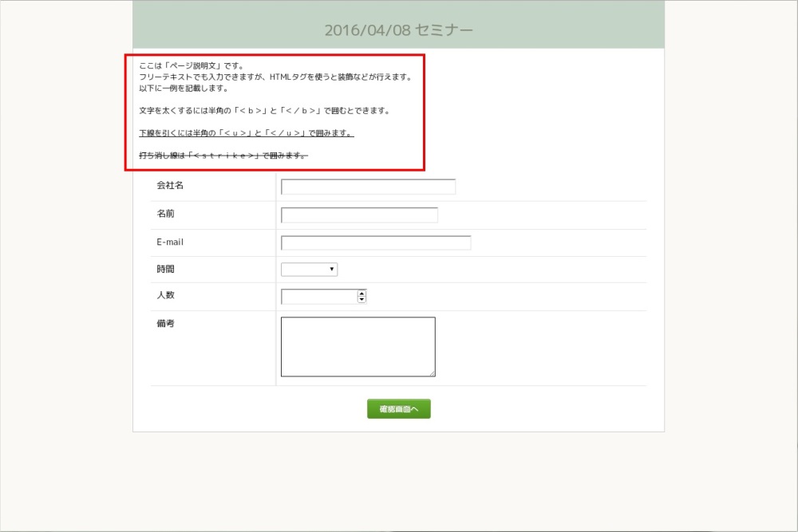Focus the 名前 input box
Viewport: 798px width, 532px height.
tap(359, 215)
